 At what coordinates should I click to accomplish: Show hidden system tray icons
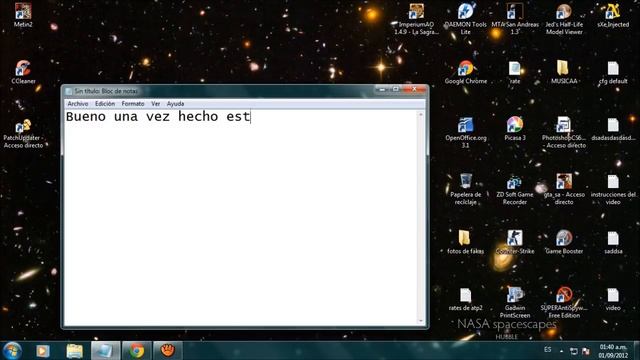pyautogui.click(x=562, y=351)
